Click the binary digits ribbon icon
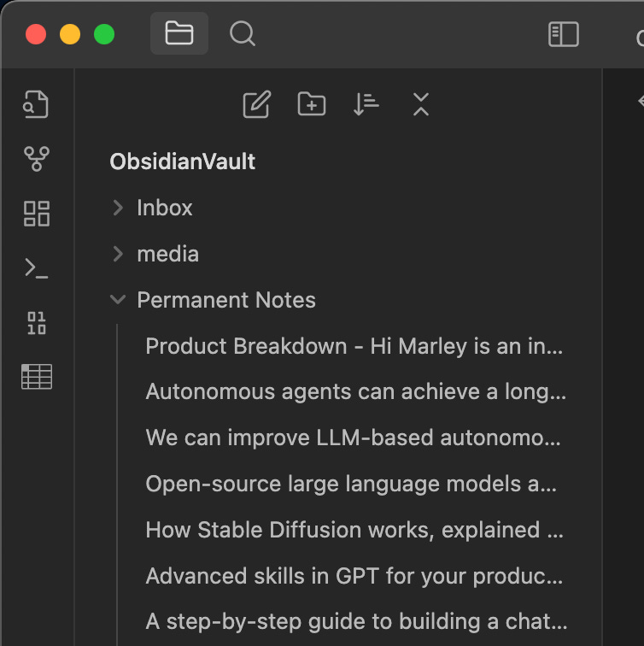Image resolution: width=644 pixels, height=646 pixels. (37, 323)
